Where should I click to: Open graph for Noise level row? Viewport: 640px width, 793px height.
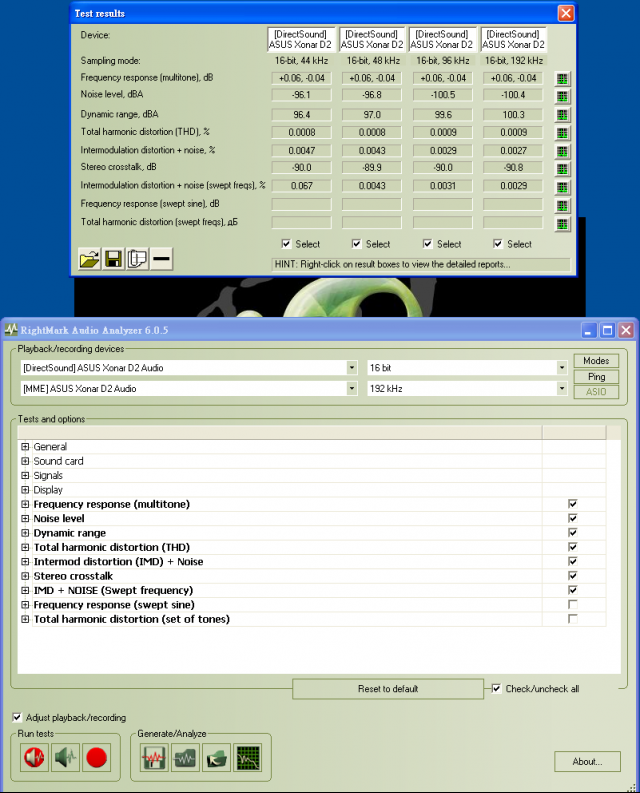tap(562, 96)
